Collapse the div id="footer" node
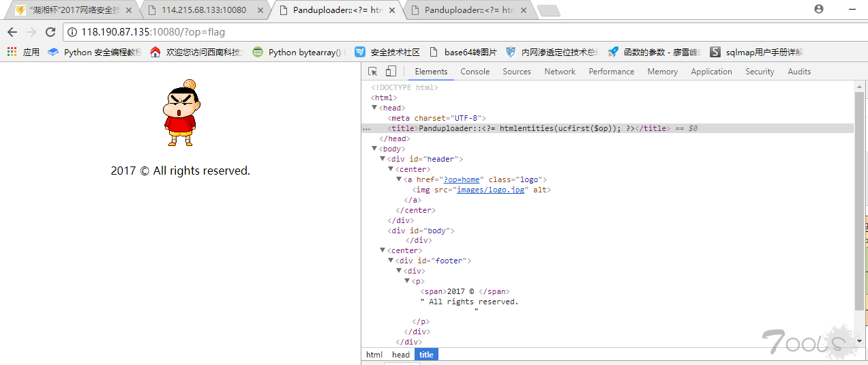The width and height of the screenshot is (868, 365). click(x=391, y=261)
